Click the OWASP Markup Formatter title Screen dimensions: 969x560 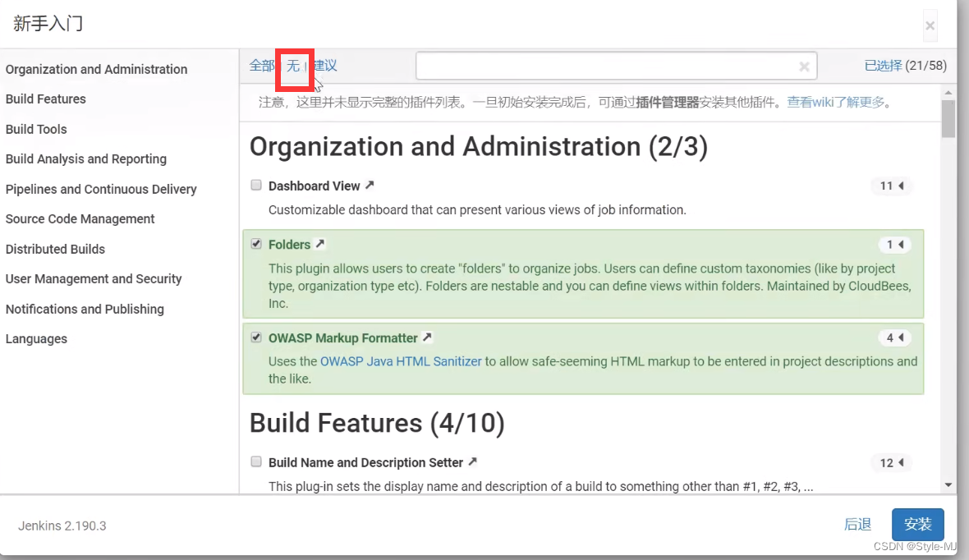(343, 338)
